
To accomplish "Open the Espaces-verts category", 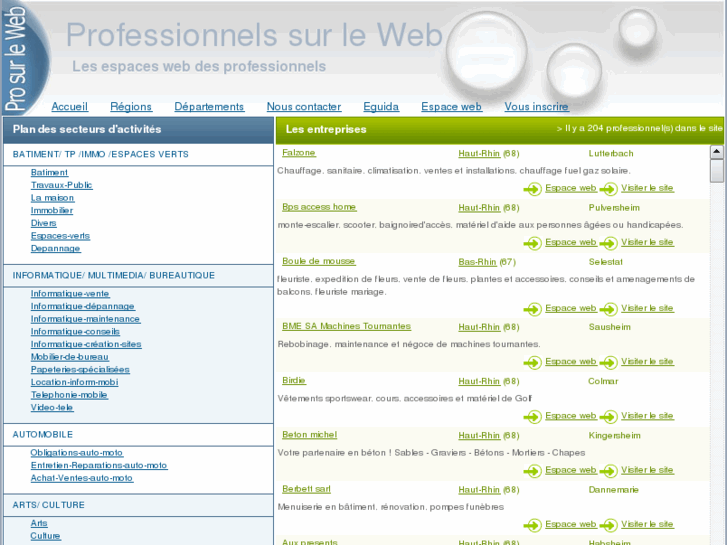I will point(60,236).
